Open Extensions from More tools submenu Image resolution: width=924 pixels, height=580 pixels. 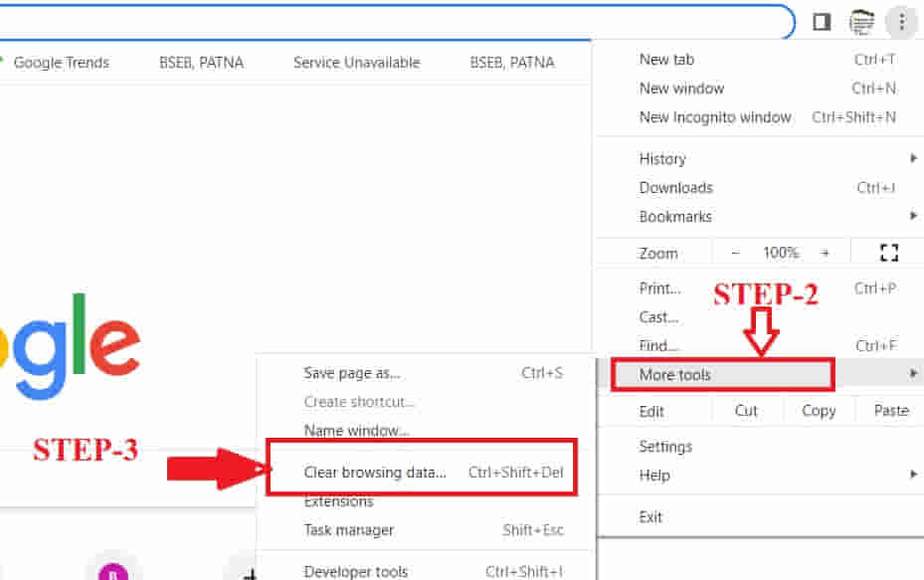(428, 501)
